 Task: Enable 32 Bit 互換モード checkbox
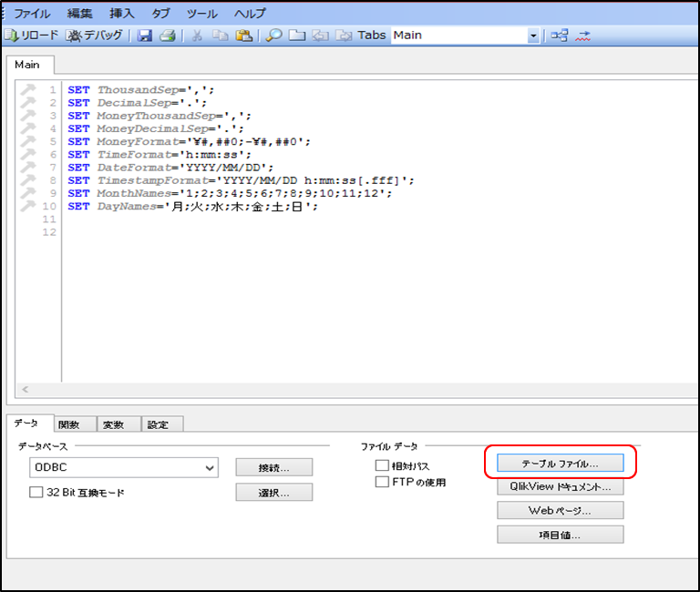(36, 492)
